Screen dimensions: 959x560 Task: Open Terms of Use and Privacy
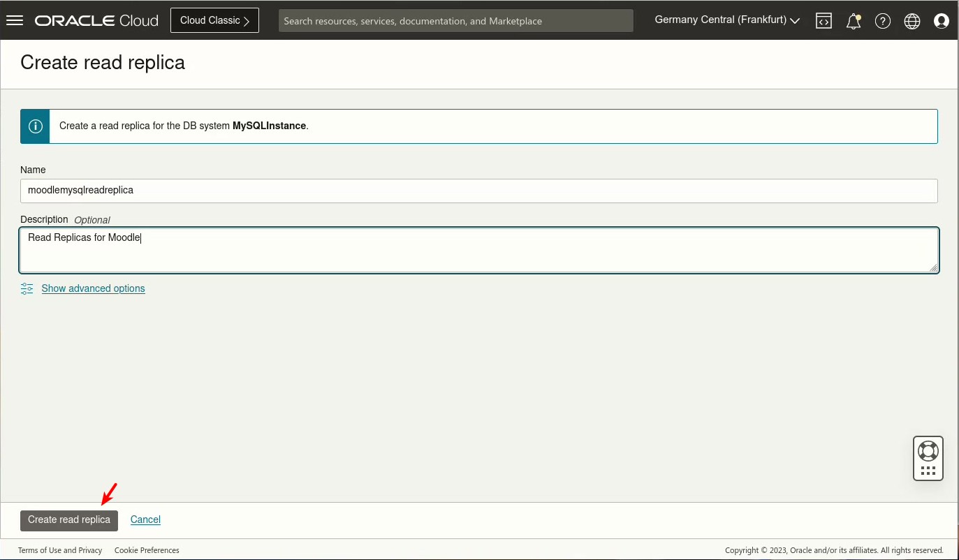[60, 550]
